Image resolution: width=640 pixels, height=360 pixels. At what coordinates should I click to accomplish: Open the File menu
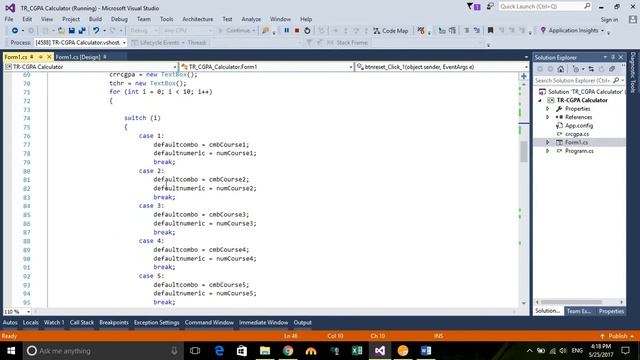point(9,19)
